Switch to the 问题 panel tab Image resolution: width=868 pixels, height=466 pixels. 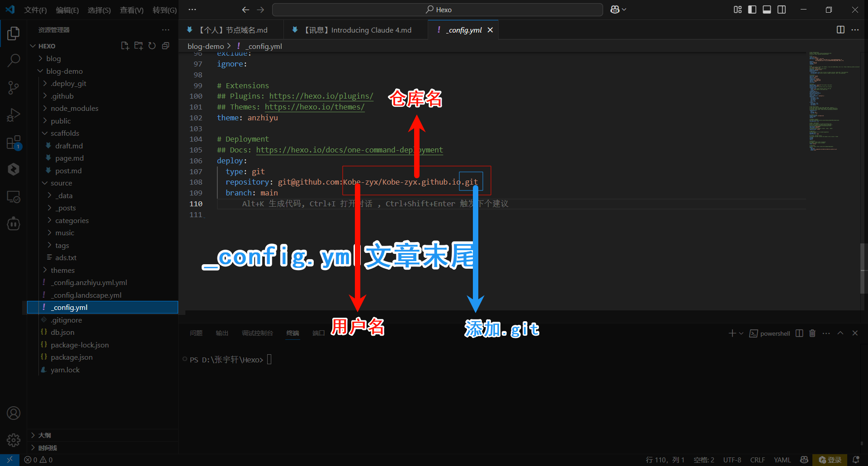196,333
